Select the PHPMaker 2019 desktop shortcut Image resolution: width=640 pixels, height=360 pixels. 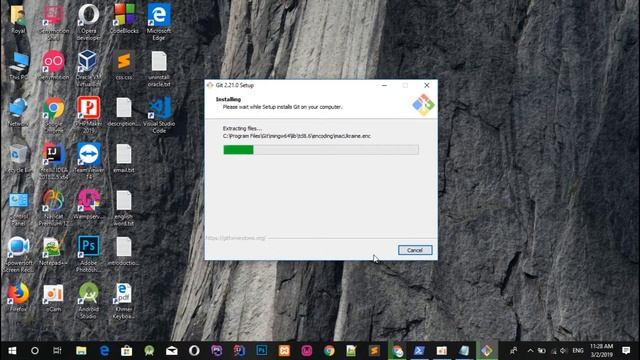(x=89, y=115)
